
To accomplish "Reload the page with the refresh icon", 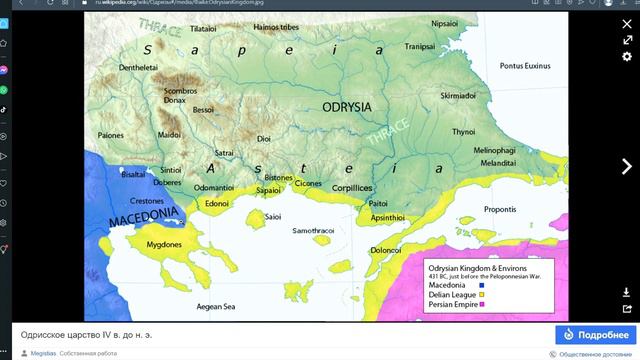I will [x=50, y=2].
